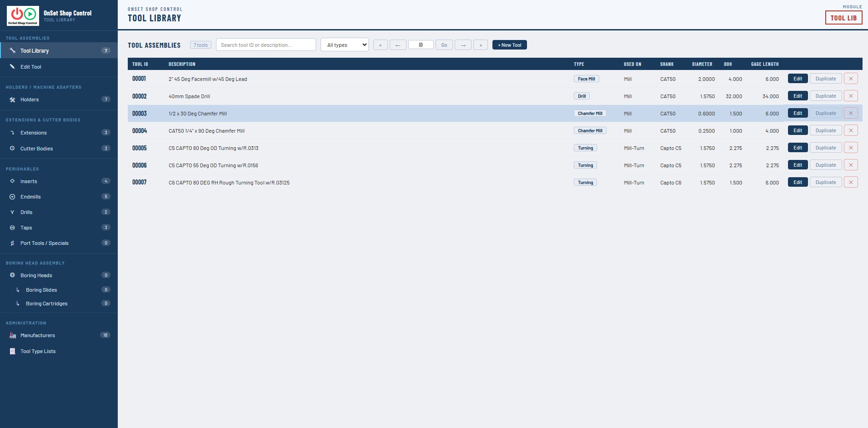Click the Boring Cartridges sub-arrow icon
The image size is (868, 428).
(18, 304)
